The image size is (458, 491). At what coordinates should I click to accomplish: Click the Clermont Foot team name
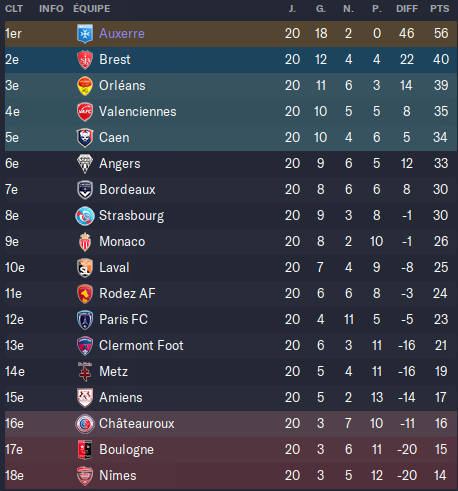141,346
